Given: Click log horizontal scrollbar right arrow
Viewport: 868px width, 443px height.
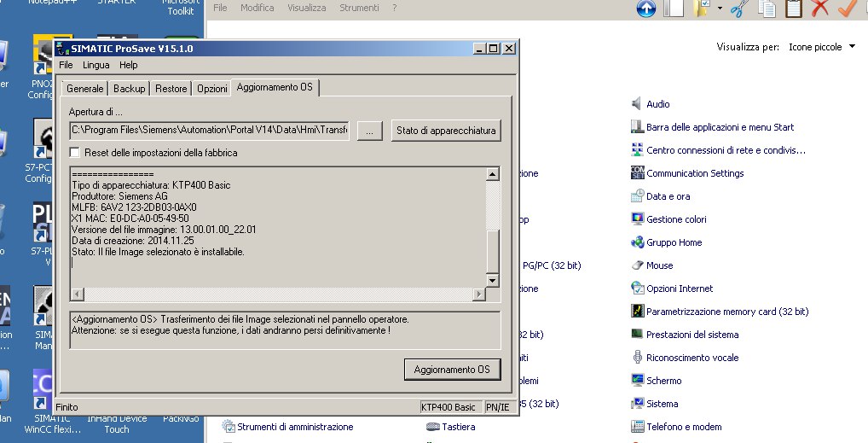Looking at the screenshot, I should point(479,294).
